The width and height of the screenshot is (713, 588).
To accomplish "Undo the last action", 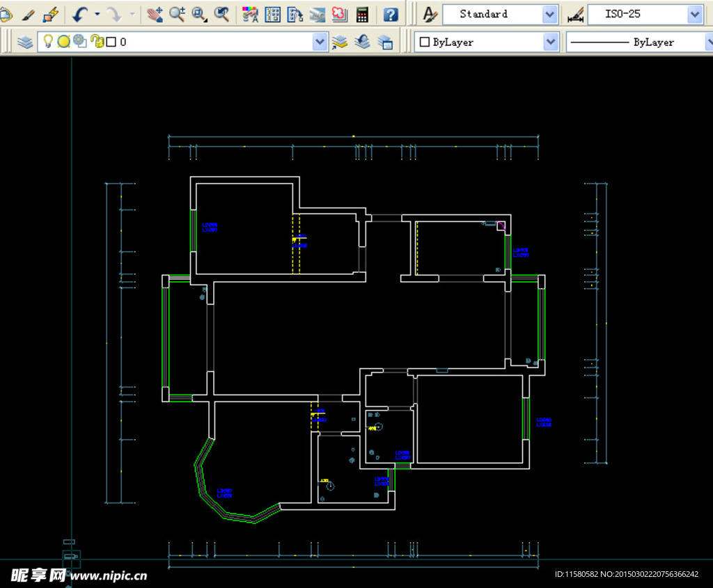I will point(80,15).
